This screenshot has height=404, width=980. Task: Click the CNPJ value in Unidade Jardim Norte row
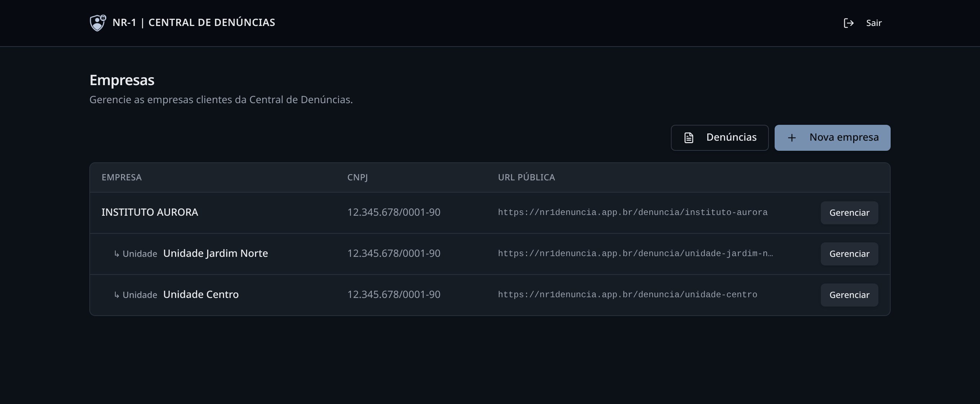pos(394,254)
